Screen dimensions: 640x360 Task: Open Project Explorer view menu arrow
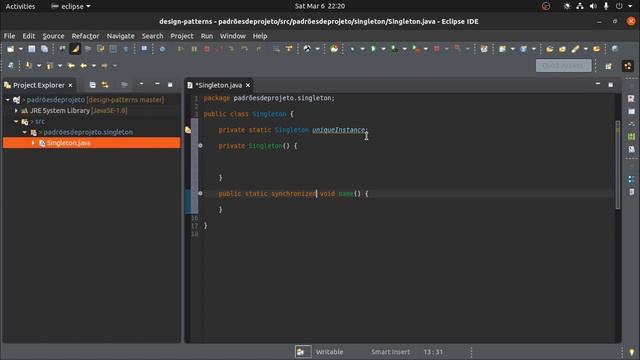pos(141,84)
